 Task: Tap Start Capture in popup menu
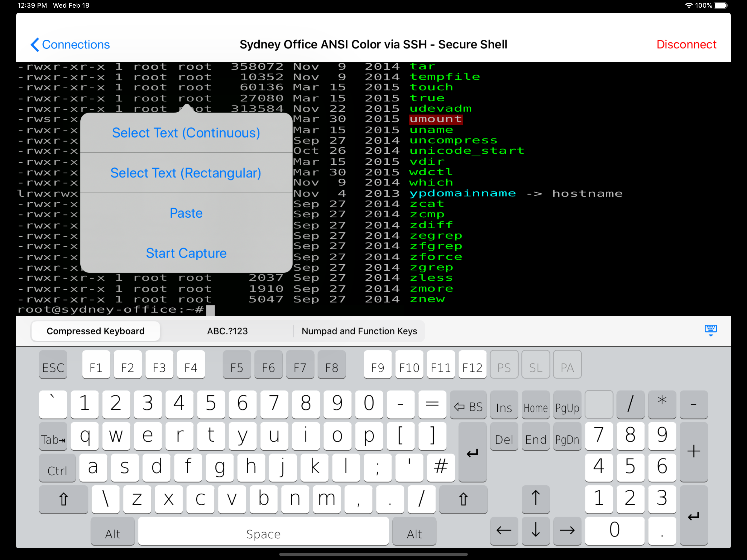186,253
